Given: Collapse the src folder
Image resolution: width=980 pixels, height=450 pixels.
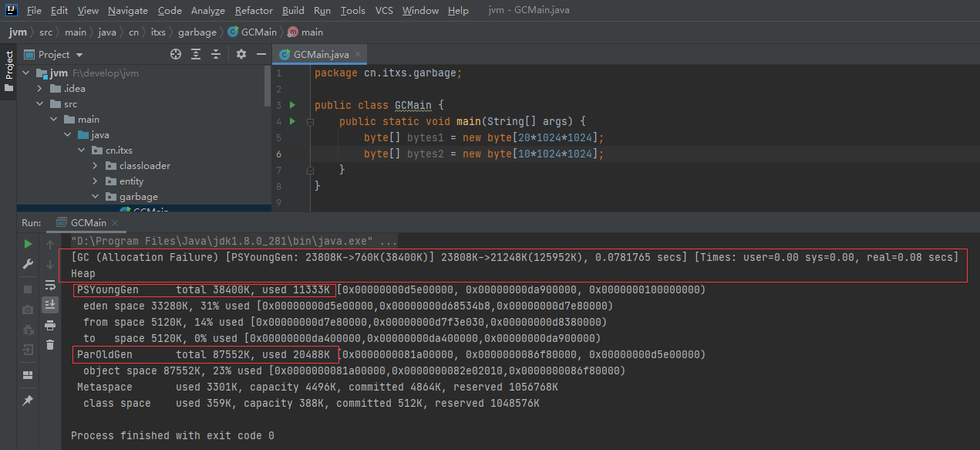Looking at the screenshot, I should coord(40,104).
